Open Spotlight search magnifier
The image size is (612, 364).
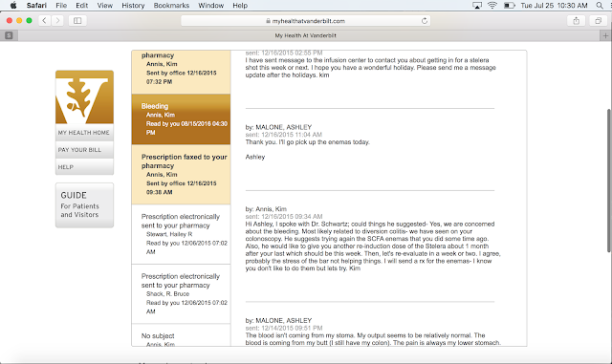coord(600,6)
